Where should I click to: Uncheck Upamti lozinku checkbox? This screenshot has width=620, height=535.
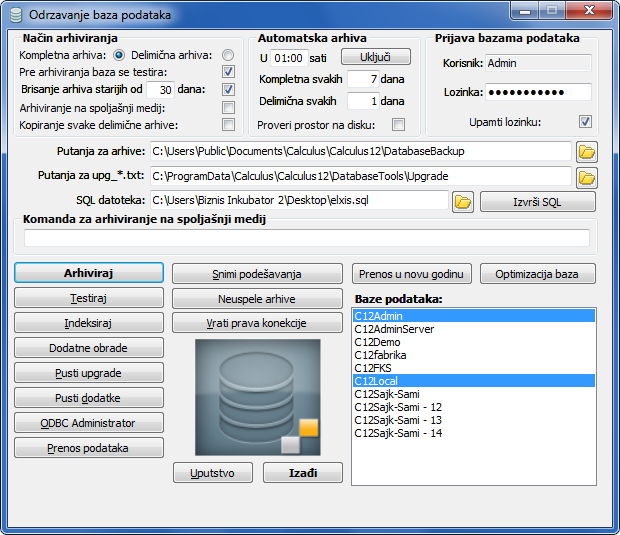pos(585,122)
